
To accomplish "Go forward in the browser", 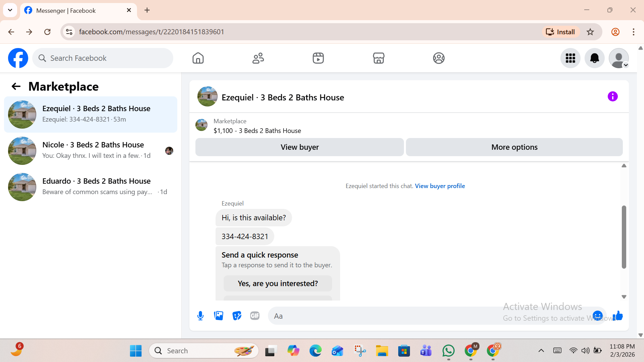I will [x=29, y=32].
